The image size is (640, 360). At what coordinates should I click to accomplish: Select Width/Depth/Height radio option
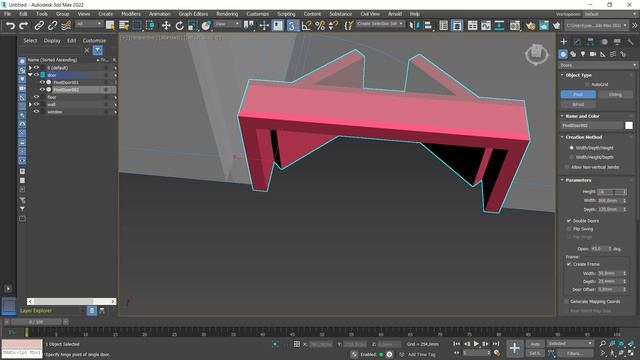(571, 148)
